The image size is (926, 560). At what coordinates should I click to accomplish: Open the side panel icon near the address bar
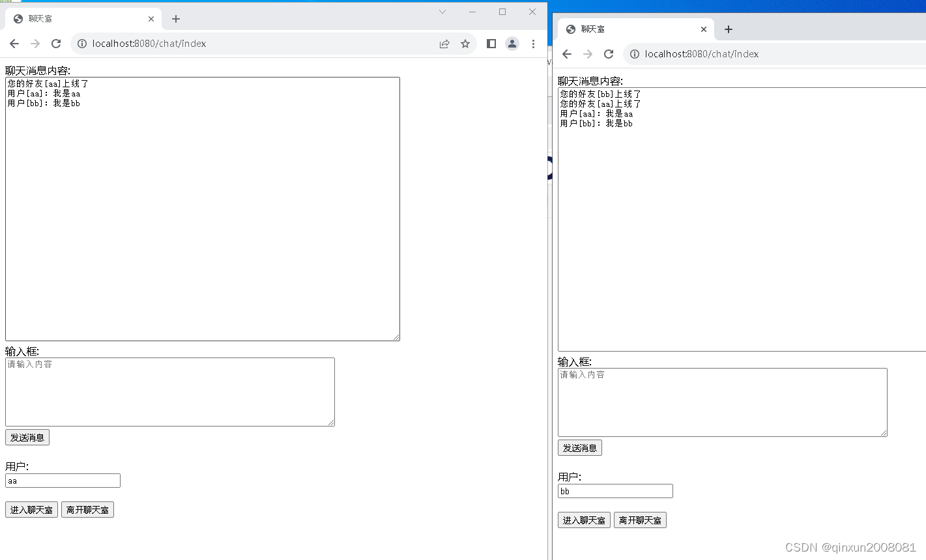491,44
